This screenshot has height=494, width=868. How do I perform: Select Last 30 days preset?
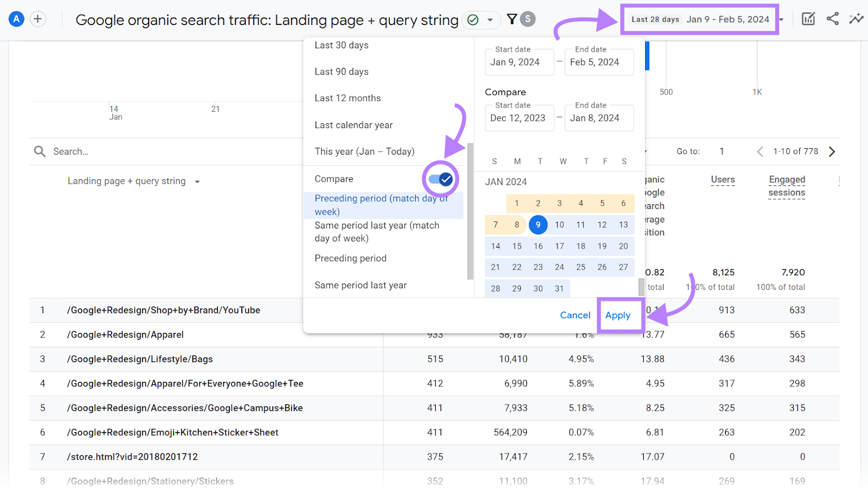341,45
